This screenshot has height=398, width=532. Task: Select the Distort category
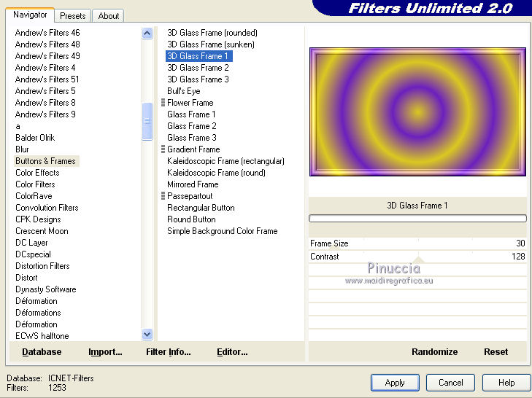[x=26, y=278]
